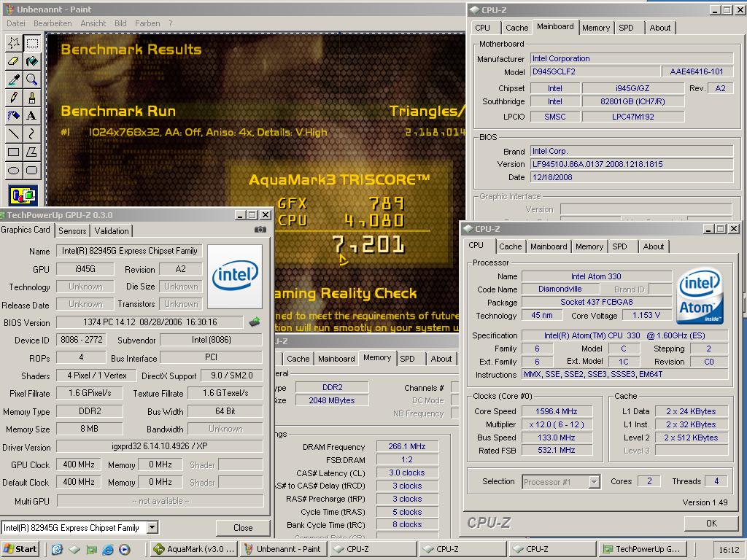The image size is (747, 560).
Task: Choose the Fill bucket tool in Paint
Action: tap(32, 61)
